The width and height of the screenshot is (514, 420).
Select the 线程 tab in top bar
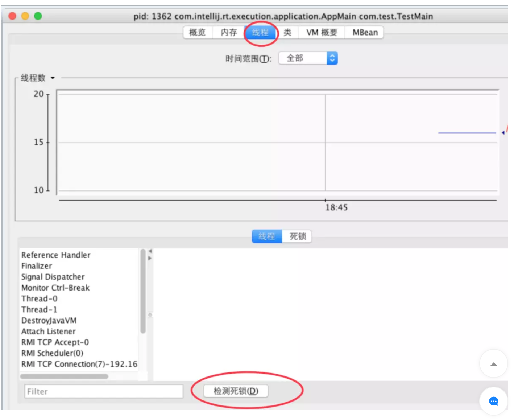coord(261,33)
